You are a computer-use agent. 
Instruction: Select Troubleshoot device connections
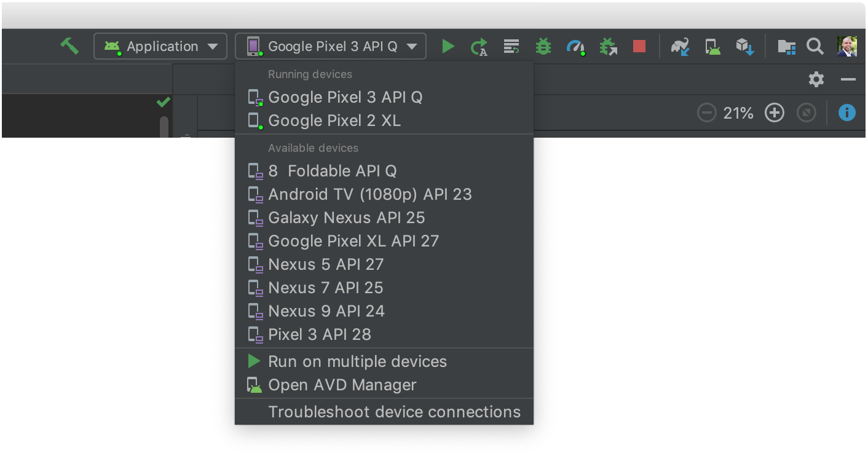(x=394, y=411)
